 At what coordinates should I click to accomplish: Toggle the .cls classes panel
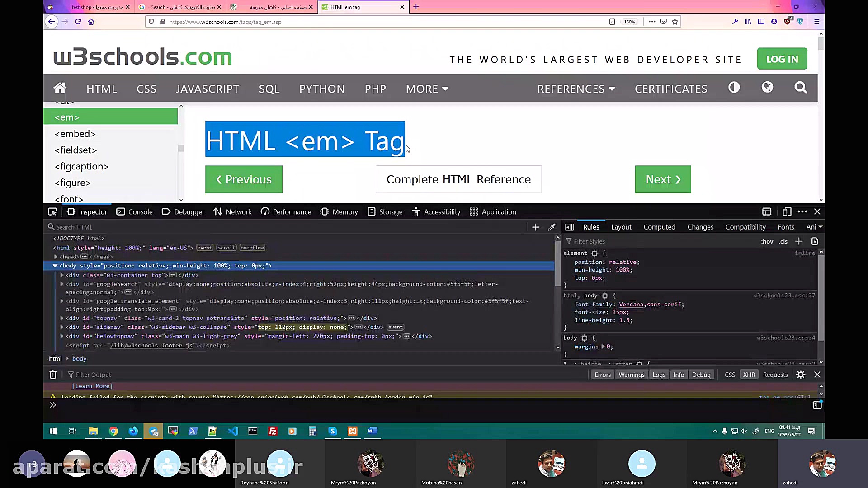[783, 241]
